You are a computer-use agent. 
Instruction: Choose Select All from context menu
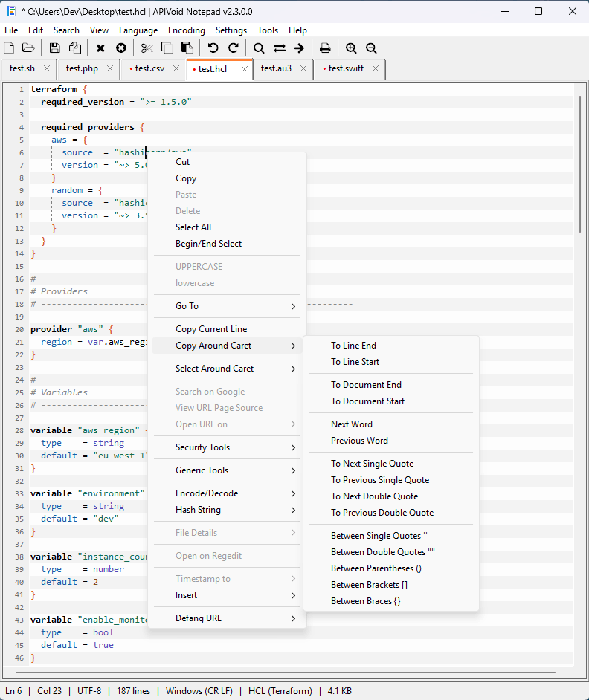tap(227, 227)
